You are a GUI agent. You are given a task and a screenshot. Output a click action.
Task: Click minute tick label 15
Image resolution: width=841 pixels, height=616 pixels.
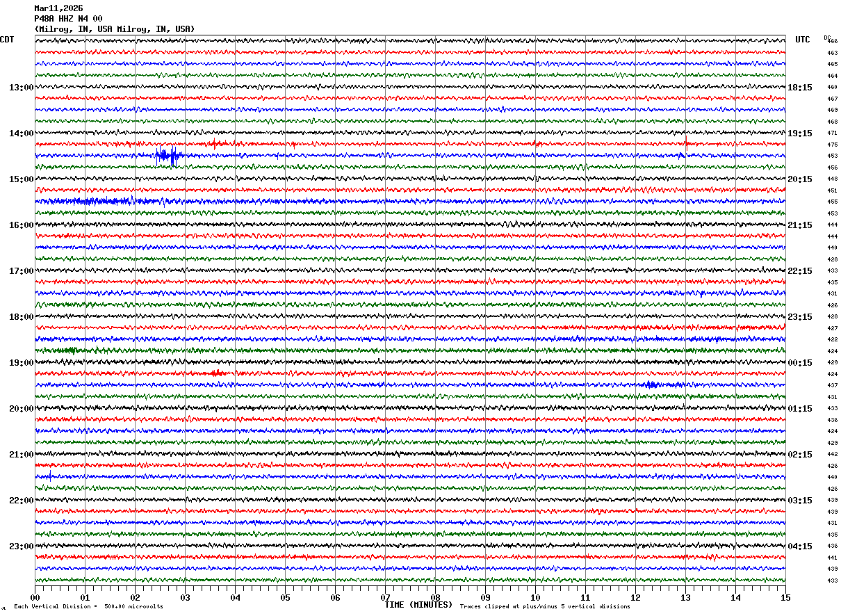[785, 597]
